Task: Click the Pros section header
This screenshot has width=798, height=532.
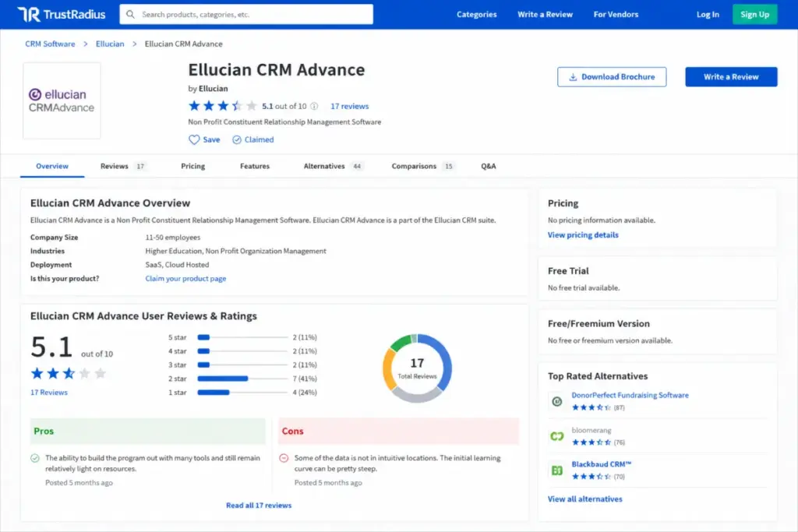Action: 147,432
